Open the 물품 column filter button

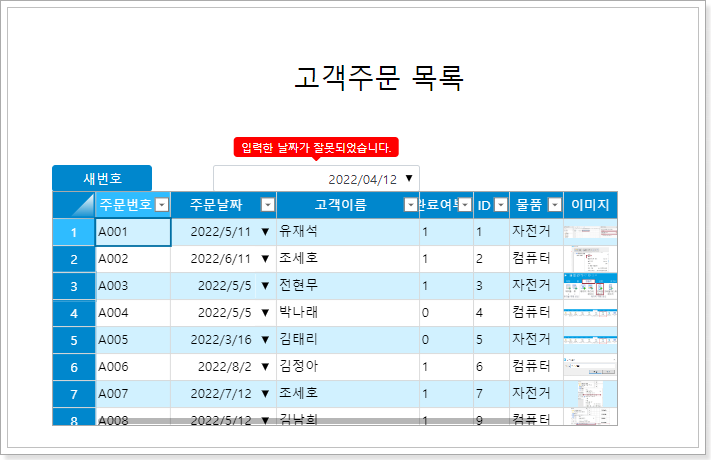(553, 205)
